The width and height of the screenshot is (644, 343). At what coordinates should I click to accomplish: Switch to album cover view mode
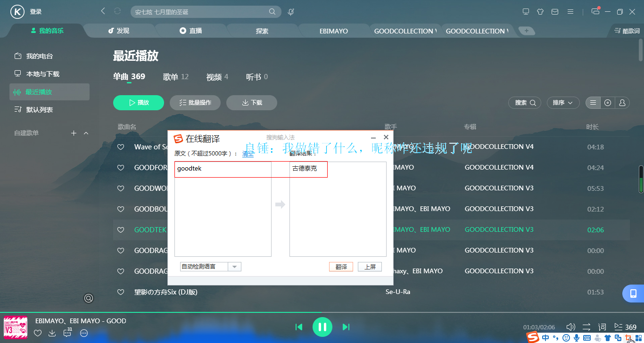pos(608,103)
